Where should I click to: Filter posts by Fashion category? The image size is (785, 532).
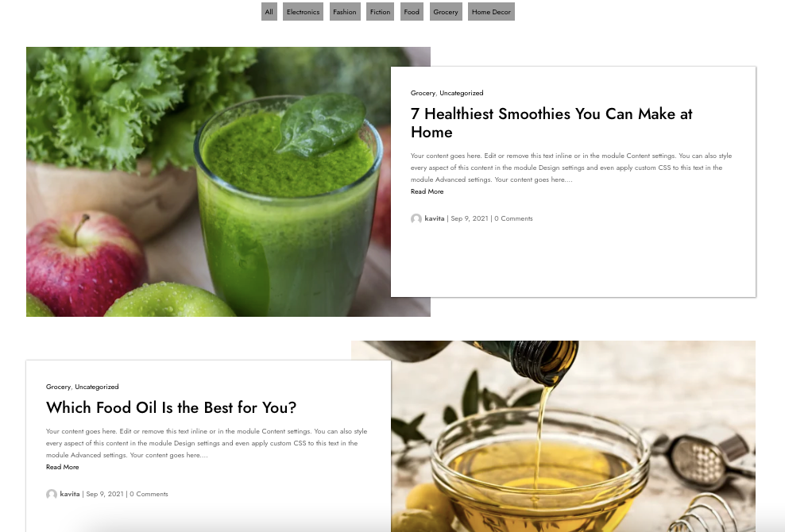[x=345, y=12]
